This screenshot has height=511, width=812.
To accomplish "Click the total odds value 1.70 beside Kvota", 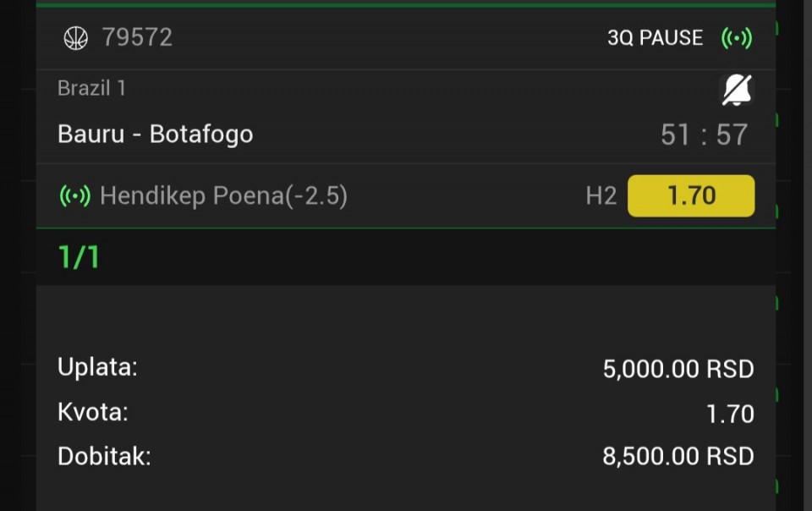I will pos(729,414).
